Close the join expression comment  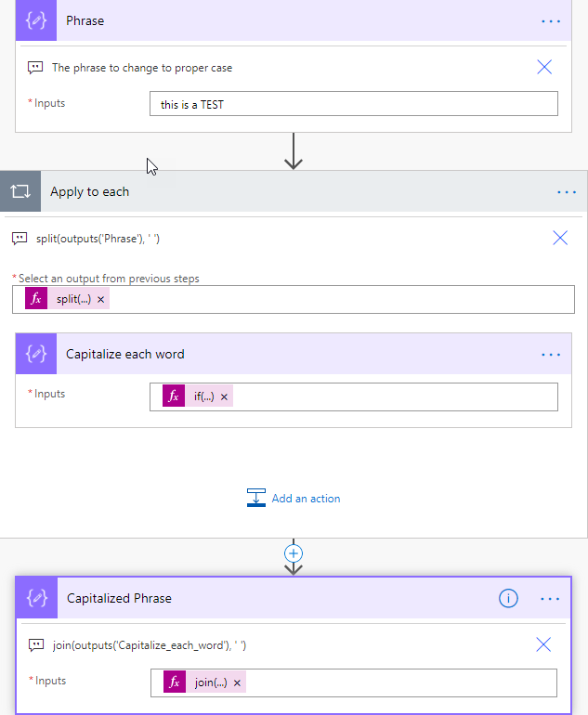click(543, 644)
